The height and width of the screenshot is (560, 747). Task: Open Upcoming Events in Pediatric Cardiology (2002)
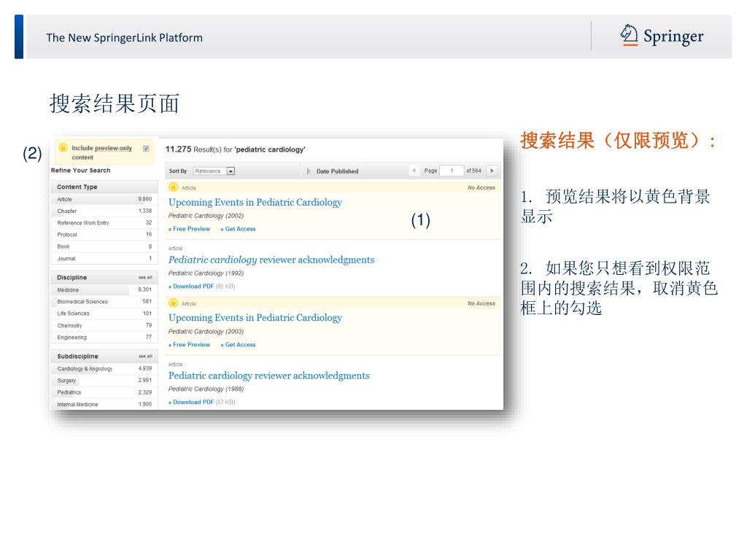tap(255, 203)
